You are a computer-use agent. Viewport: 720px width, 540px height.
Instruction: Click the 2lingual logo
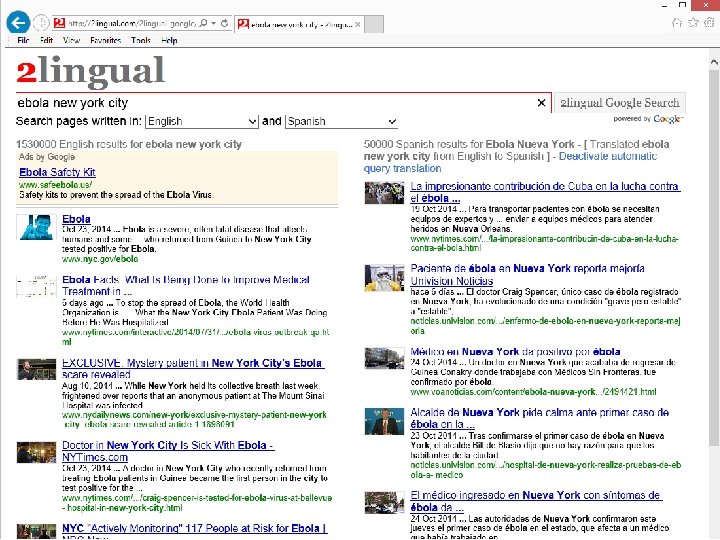click(90, 71)
